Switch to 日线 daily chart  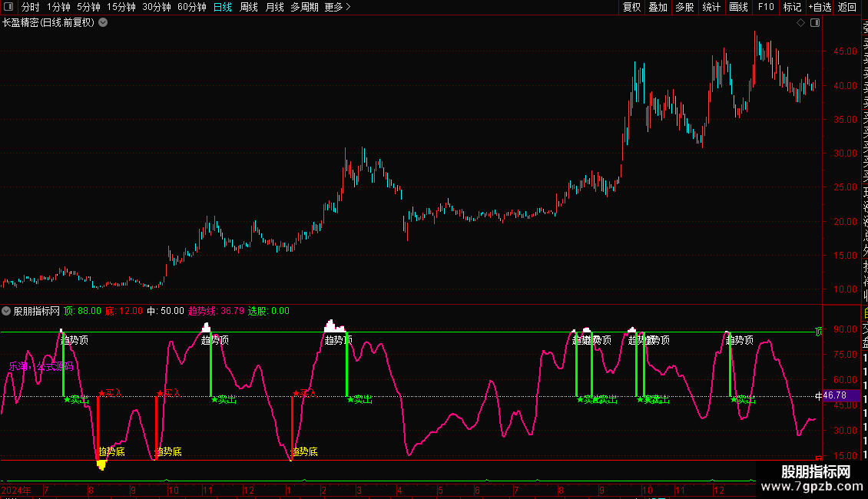[x=223, y=7]
